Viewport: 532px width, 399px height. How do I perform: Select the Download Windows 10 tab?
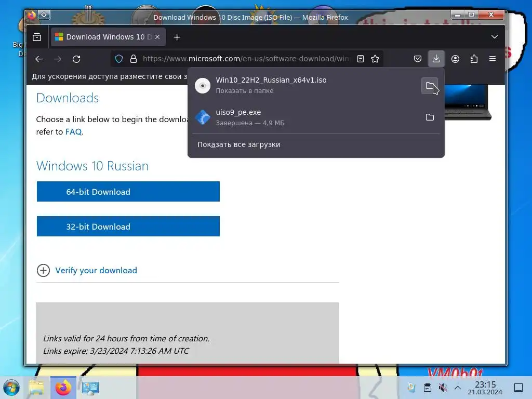(108, 37)
